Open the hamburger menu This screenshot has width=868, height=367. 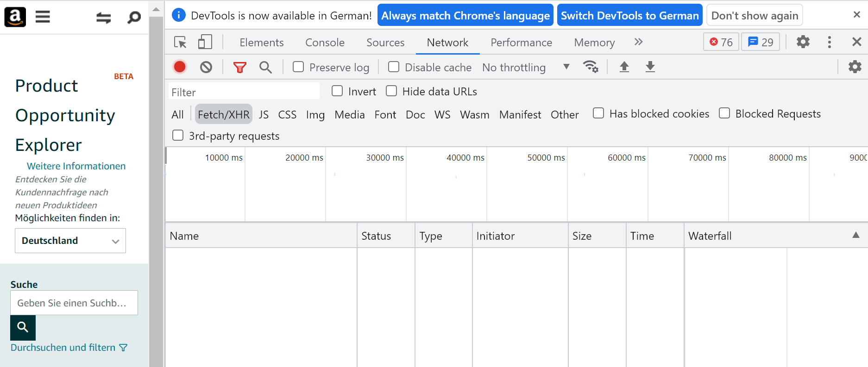pyautogui.click(x=43, y=17)
